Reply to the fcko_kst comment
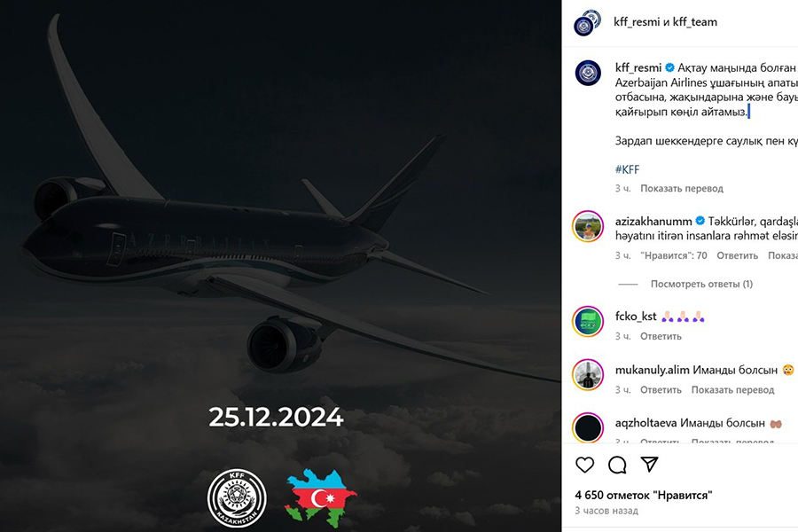The width and height of the screenshot is (798, 532). pyautogui.click(x=661, y=337)
